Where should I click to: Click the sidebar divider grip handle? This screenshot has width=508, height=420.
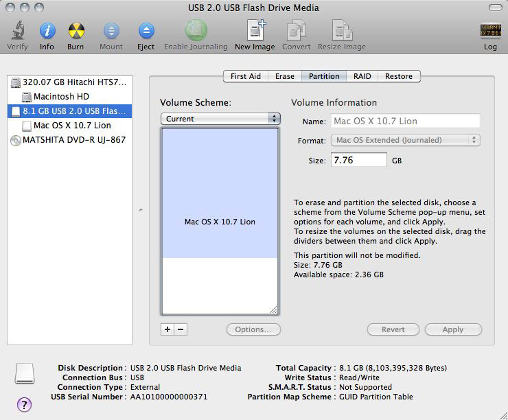[141, 210]
